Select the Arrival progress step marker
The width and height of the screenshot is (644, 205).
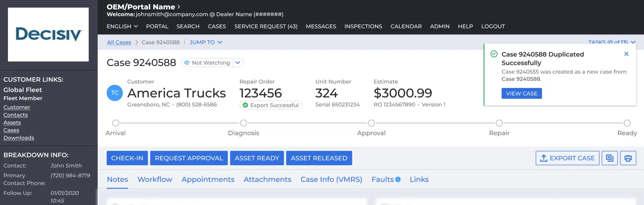point(116,123)
